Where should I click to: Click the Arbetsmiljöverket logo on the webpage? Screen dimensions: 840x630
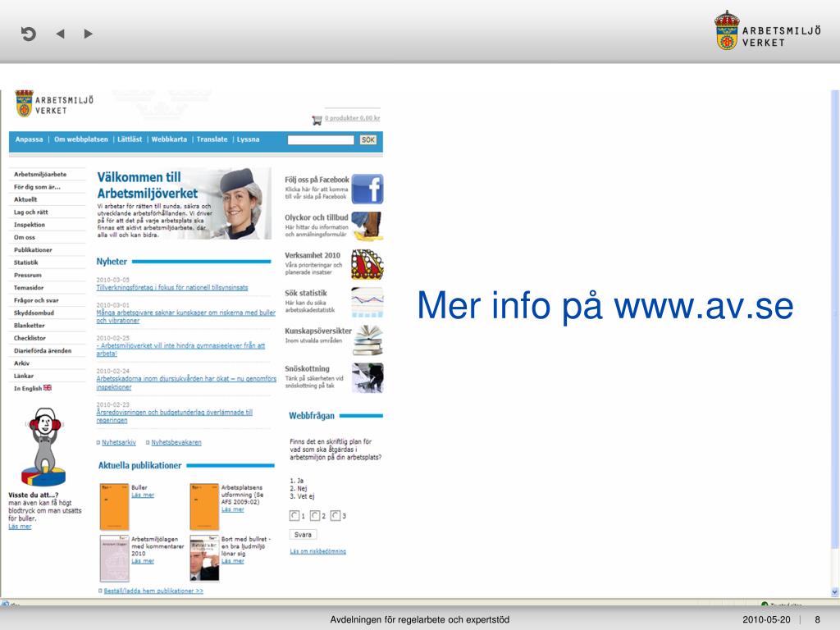click(x=53, y=103)
